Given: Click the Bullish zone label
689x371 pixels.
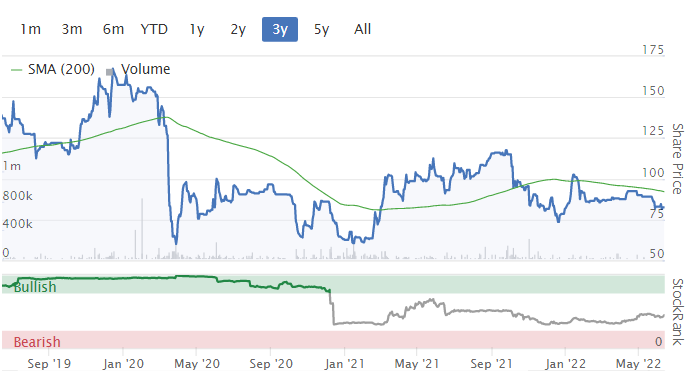Looking at the screenshot, I should [x=35, y=287].
